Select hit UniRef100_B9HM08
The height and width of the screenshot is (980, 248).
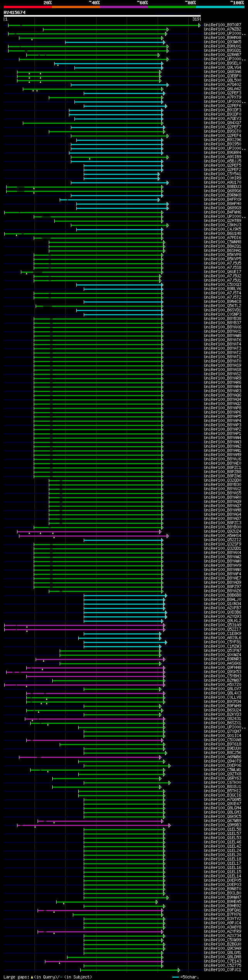(x=222, y=38)
